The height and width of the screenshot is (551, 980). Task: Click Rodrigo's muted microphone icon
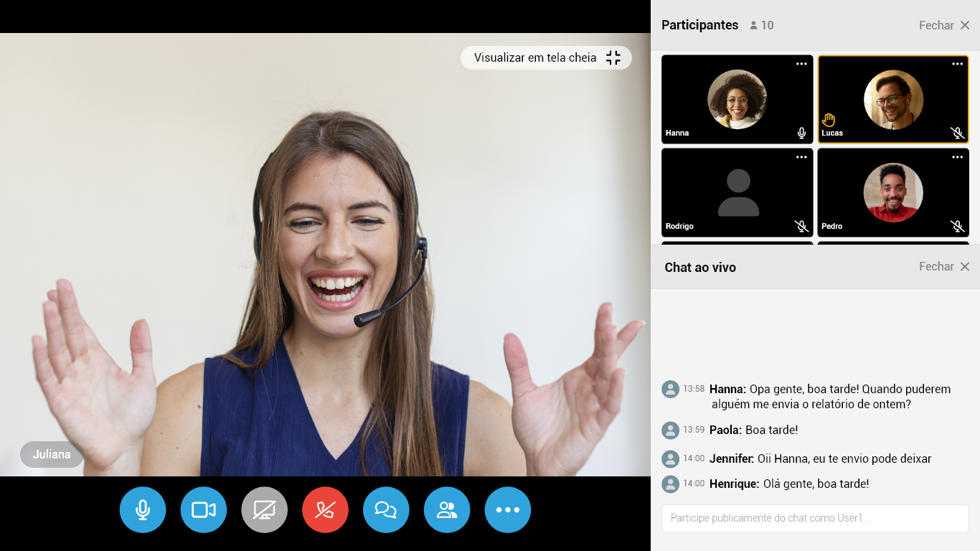tap(801, 226)
